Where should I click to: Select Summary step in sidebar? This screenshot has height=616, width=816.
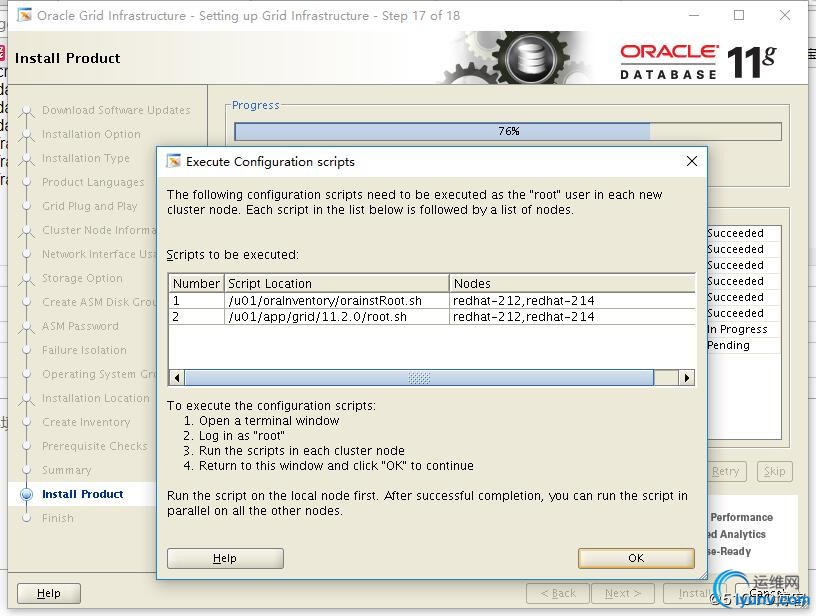[67, 470]
